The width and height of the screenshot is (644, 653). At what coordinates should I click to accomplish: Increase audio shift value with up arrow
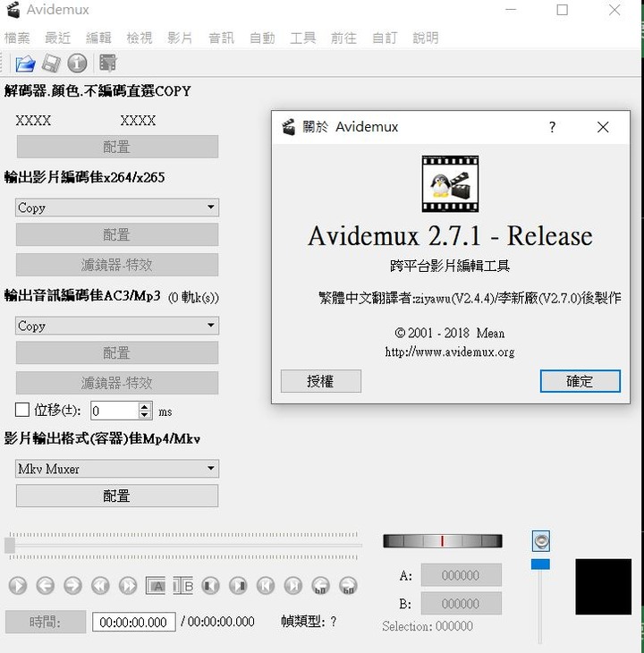click(144, 407)
